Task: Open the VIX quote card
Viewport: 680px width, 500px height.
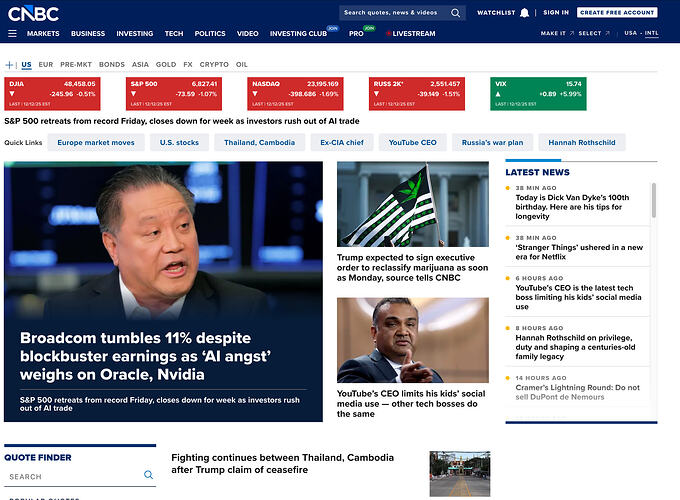Action: click(x=538, y=94)
